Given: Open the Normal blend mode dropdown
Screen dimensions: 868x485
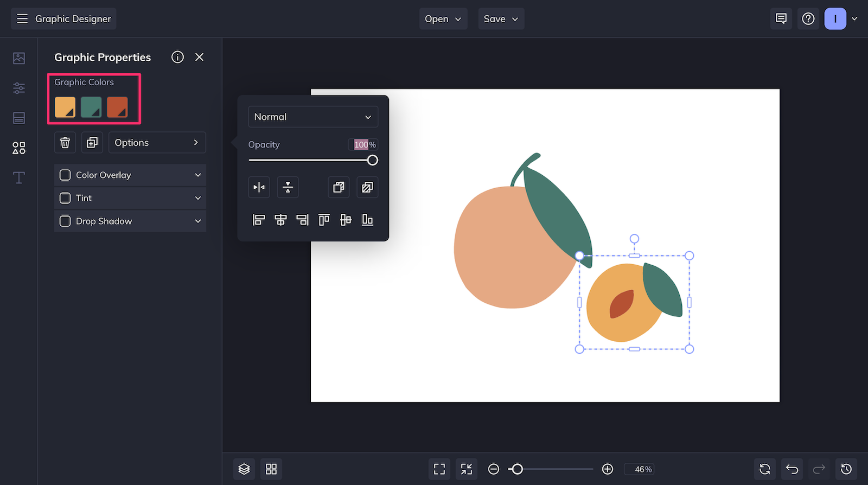Looking at the screenshot, I should [313, 117].
